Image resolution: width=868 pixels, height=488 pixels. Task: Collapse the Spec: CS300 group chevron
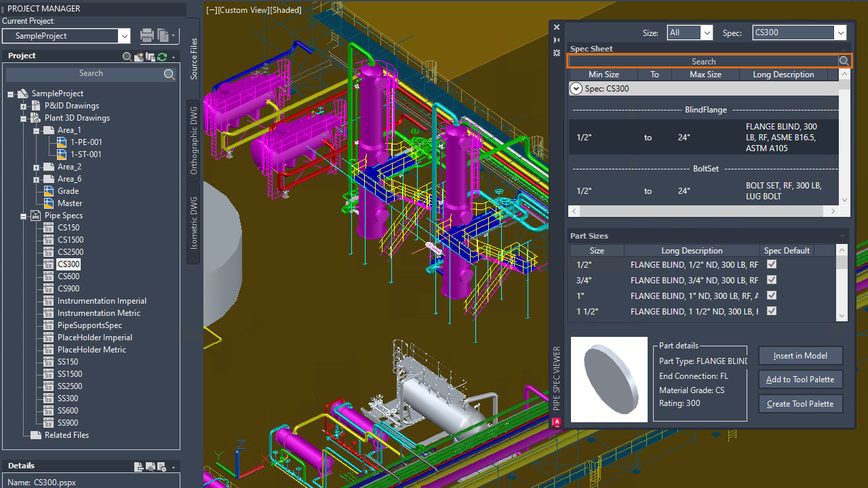click(x=576, y=88)
